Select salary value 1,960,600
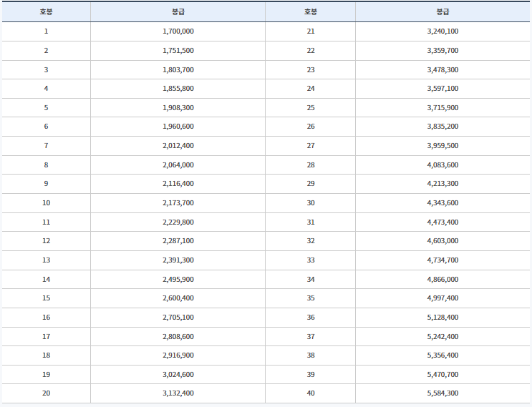This screenshot has height=407, width=532. click(x=178, y=127)
